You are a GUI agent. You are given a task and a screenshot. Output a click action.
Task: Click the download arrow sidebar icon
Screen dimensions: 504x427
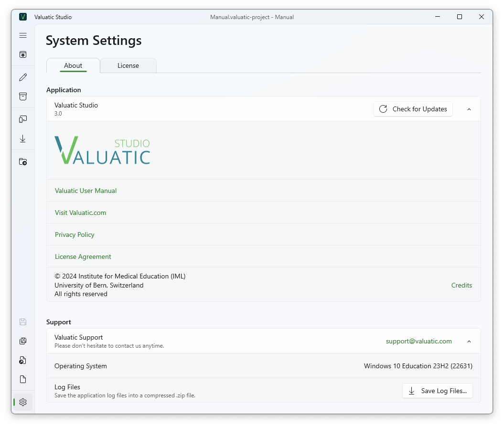coord(23,139)
